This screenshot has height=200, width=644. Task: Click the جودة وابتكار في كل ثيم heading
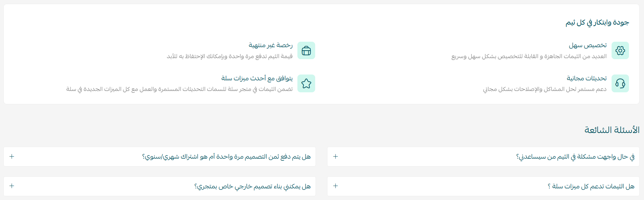[597, 23]
